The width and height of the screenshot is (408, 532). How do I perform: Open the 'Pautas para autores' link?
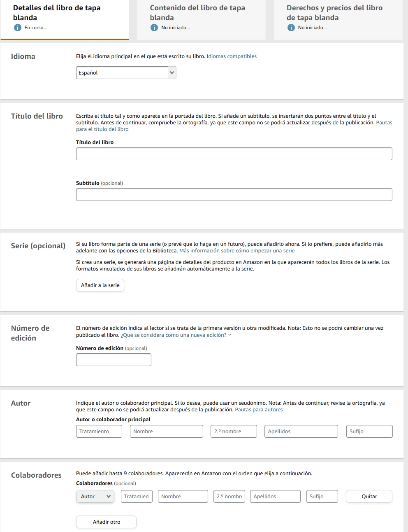coord(259,410)
